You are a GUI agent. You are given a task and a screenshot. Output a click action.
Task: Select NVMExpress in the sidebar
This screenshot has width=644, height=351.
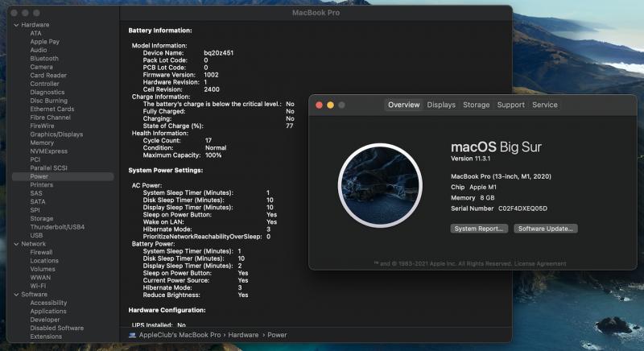[x=48, y=151]
